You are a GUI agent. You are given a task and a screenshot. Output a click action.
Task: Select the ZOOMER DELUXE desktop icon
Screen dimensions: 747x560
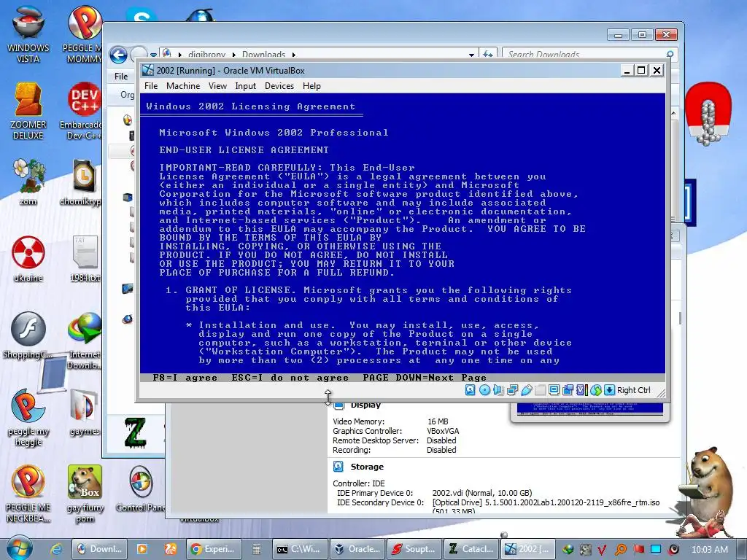[28, 111]
